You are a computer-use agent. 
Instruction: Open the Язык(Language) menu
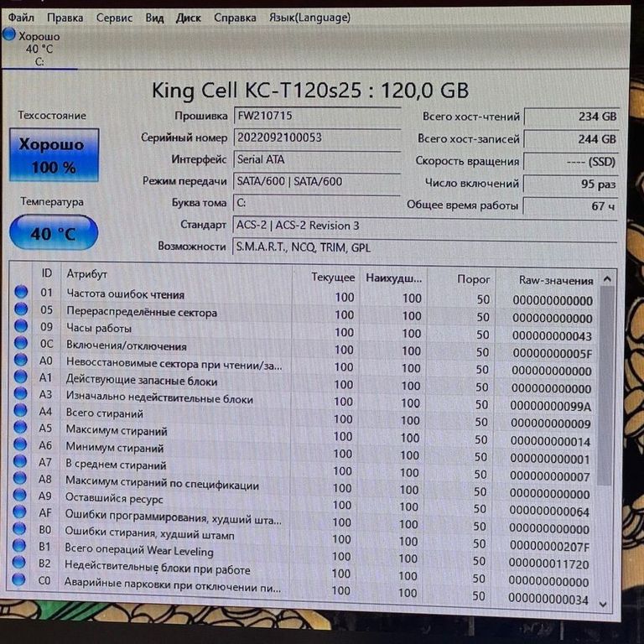pyautogui.click(x=309, y=18)
